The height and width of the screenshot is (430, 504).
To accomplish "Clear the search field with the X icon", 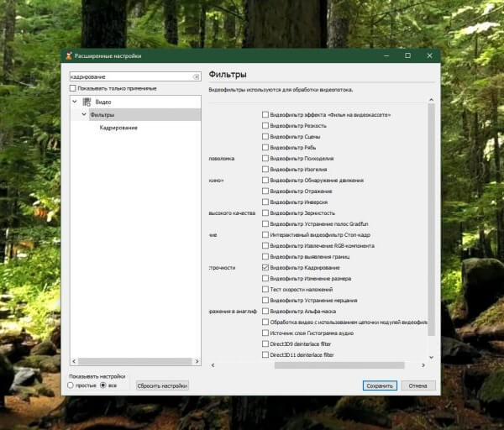I will coord(197,76).
